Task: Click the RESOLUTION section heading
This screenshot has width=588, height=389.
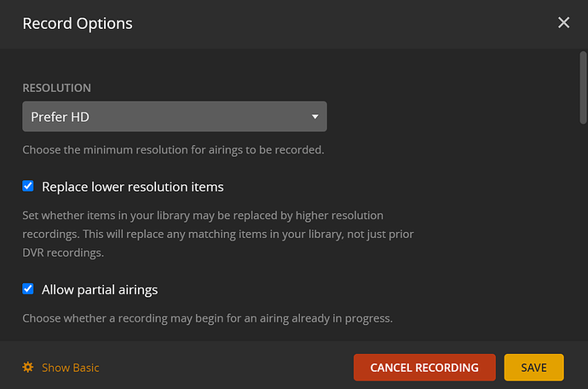Action: click(x=56, y=88)
